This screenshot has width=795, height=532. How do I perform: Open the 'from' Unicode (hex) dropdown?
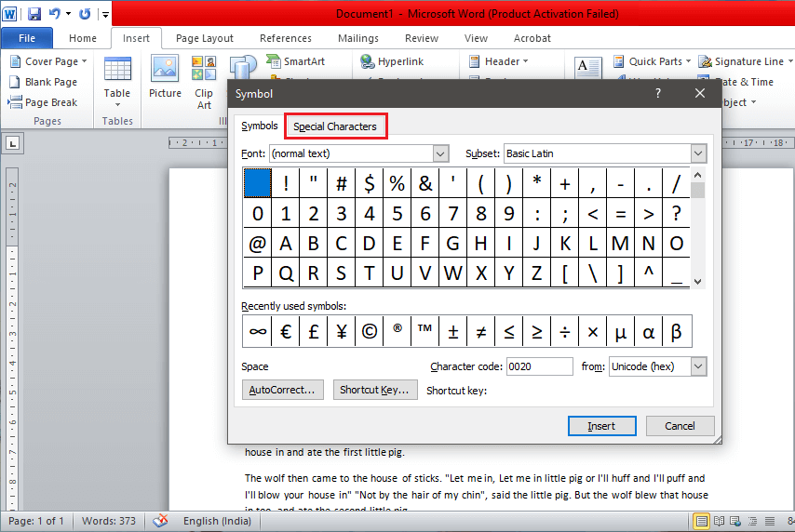pos(699,366)
